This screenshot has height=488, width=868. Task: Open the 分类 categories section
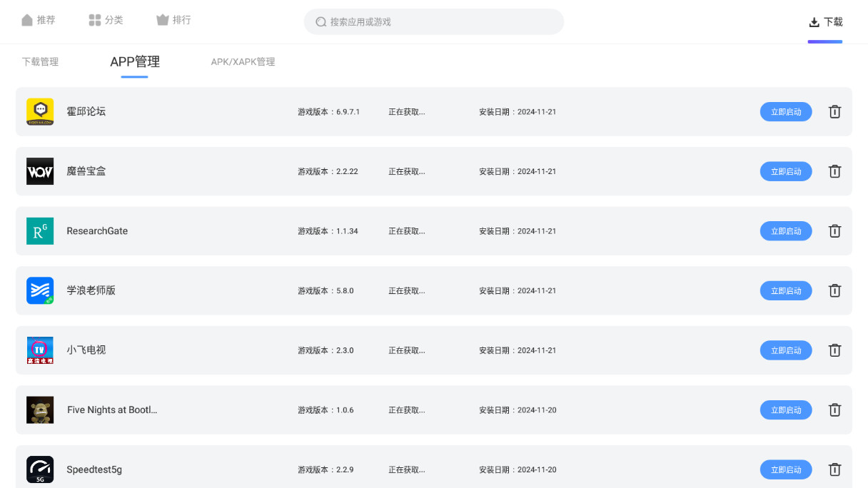pyautogui.click(x=106, y=20)
